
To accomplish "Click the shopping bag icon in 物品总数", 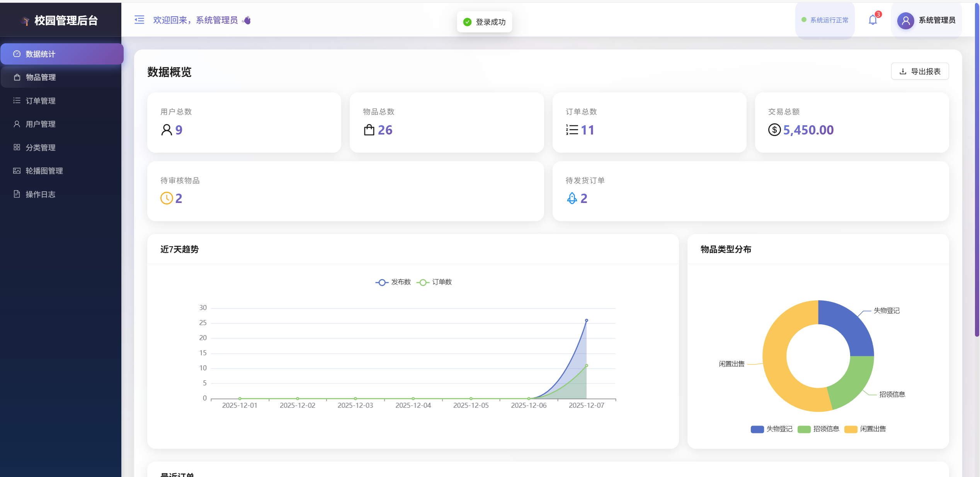I will [x=369, y=130].
